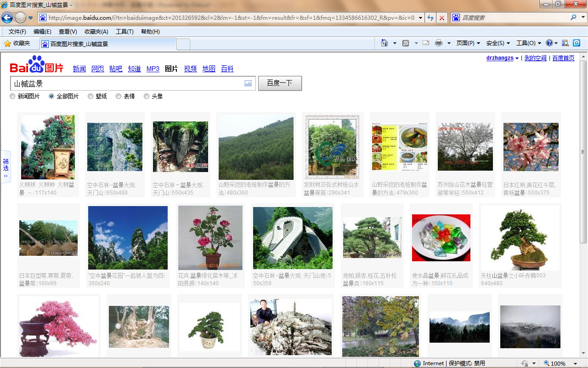This screenshot has height=368, width=588.
Task: Open the 编辑(E) menu
Action: pos(42,32)
